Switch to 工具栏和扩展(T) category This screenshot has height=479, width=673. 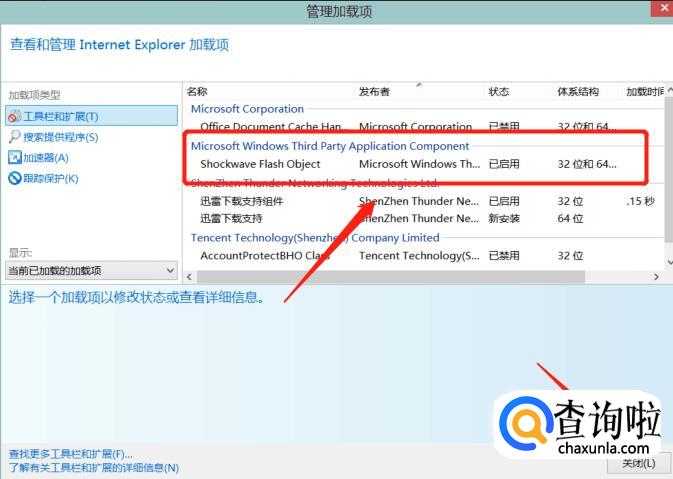91,116
